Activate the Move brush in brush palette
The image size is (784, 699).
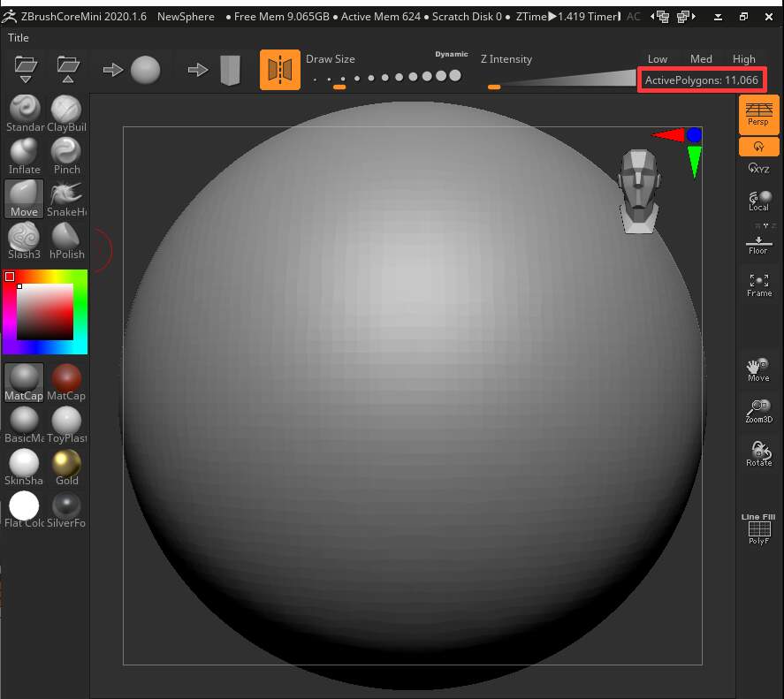(25, 199)
